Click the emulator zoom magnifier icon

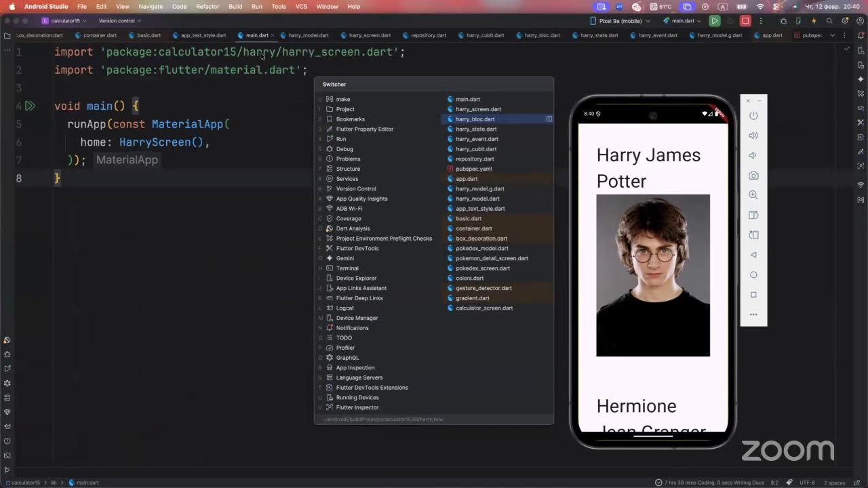753,195
